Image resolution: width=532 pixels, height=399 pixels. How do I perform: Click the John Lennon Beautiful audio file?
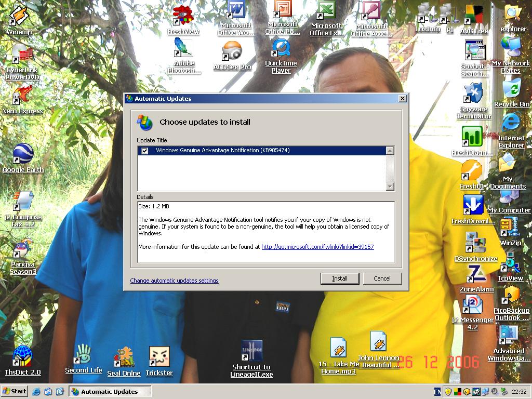pos(378,350)
